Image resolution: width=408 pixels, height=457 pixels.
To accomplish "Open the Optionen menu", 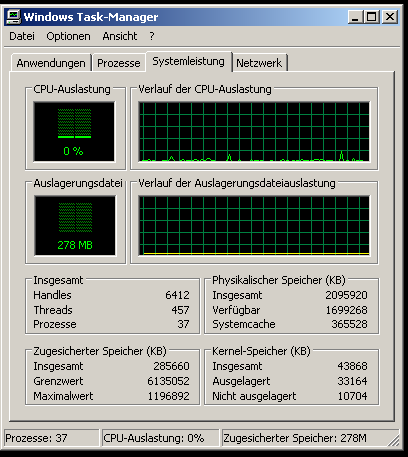I will (68, 36).
